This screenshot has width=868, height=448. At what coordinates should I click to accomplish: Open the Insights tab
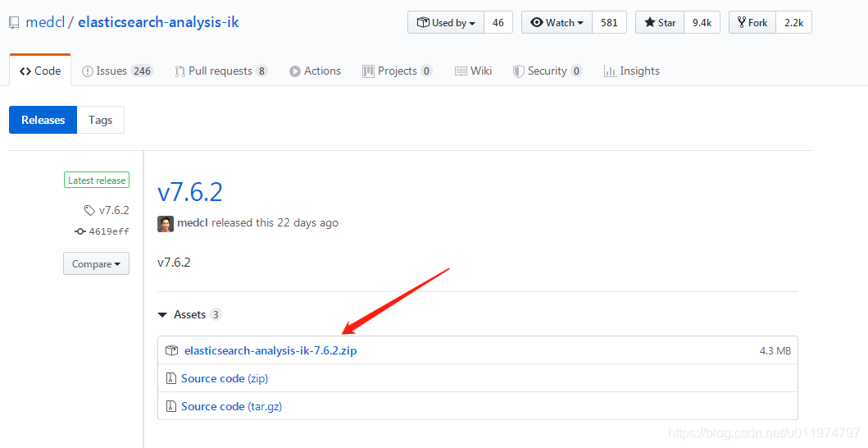click(632, 71)
